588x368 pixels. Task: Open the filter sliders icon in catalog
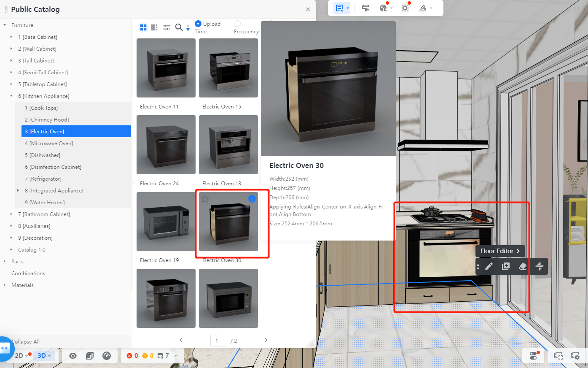166,27
